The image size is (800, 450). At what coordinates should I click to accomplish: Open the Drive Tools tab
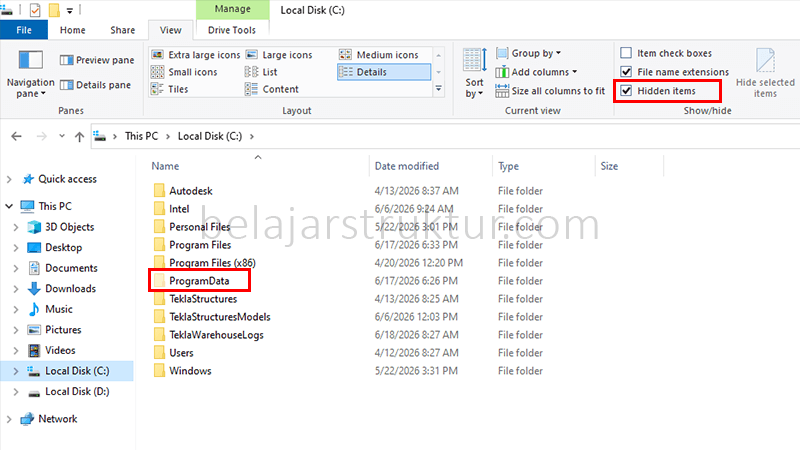[x=232, y=30]
